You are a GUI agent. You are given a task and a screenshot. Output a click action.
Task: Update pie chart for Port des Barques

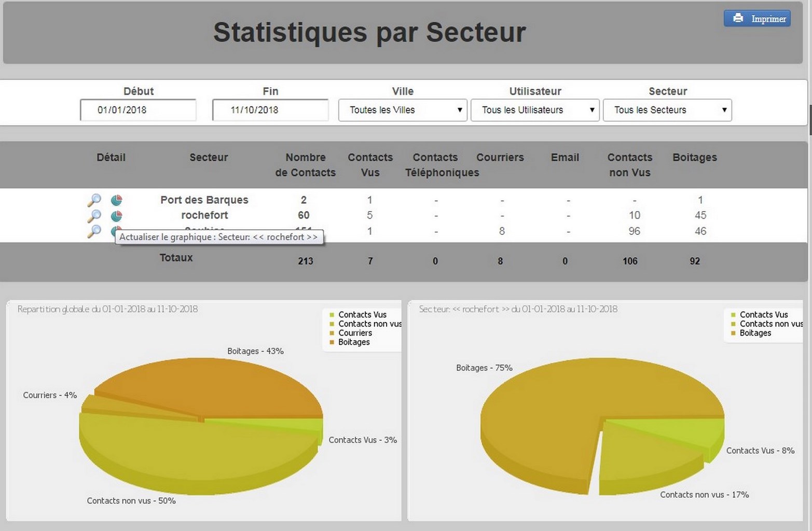coord(116,200)
